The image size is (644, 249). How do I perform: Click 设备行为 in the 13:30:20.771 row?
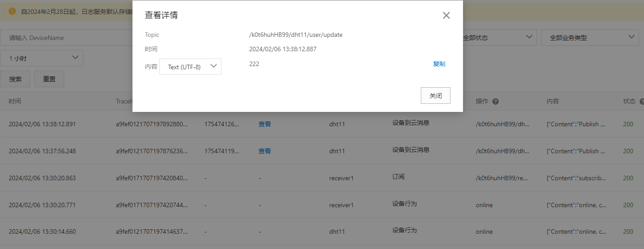pos(405,204)
